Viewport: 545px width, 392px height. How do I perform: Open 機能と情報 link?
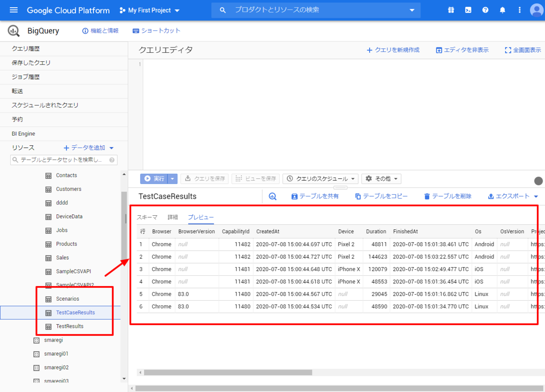click(100, 30)
